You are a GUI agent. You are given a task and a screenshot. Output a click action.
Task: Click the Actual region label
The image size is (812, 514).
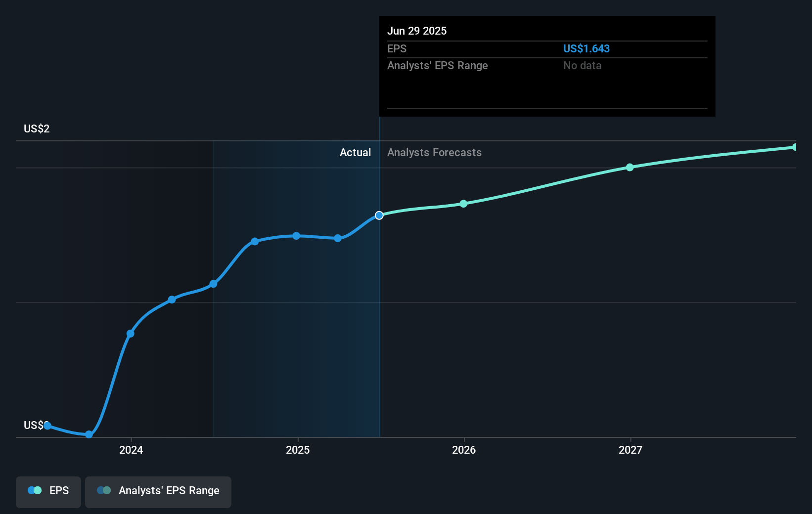(355, 153)
